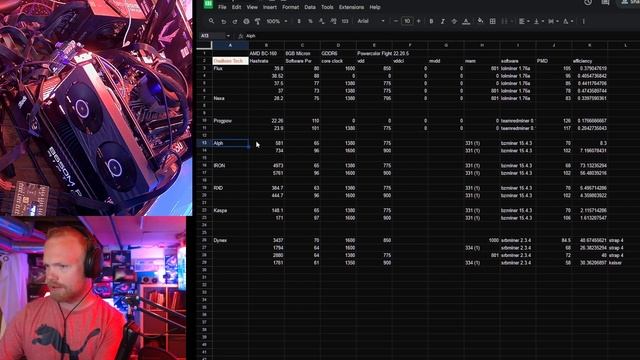This screenshot has width=640, height=360.
Task: Increase font size with plus button
Action: coord(418,21)
